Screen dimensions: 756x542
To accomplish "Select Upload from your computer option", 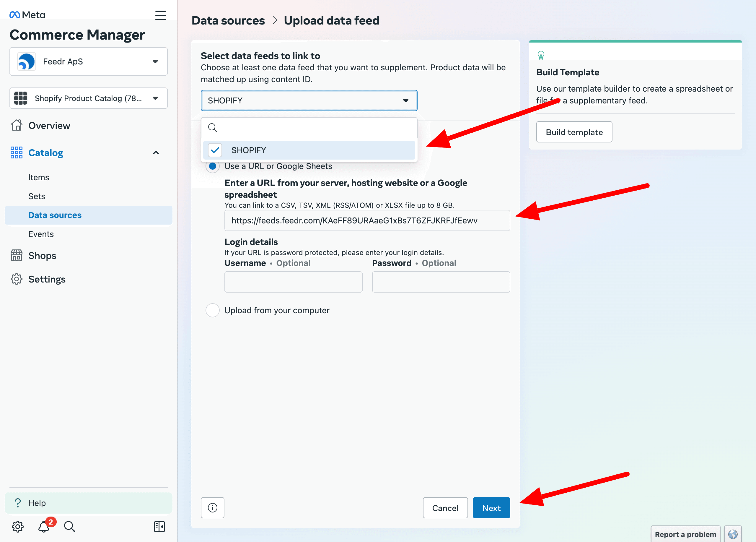I will tap(213, 310).
